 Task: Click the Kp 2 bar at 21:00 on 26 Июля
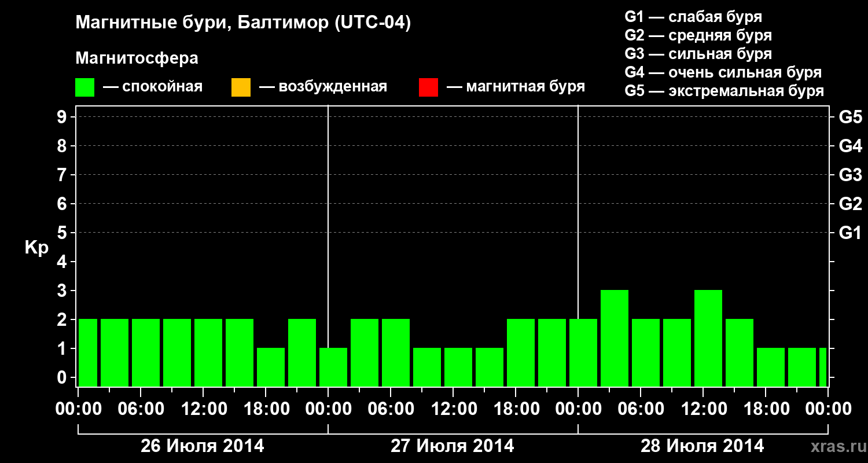tap(302, 353)
